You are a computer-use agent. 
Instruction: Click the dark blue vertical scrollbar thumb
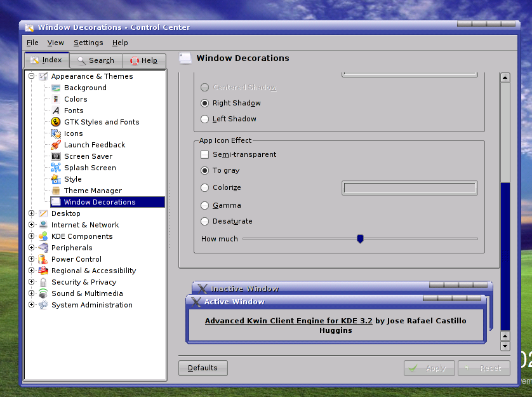(505, 256)
